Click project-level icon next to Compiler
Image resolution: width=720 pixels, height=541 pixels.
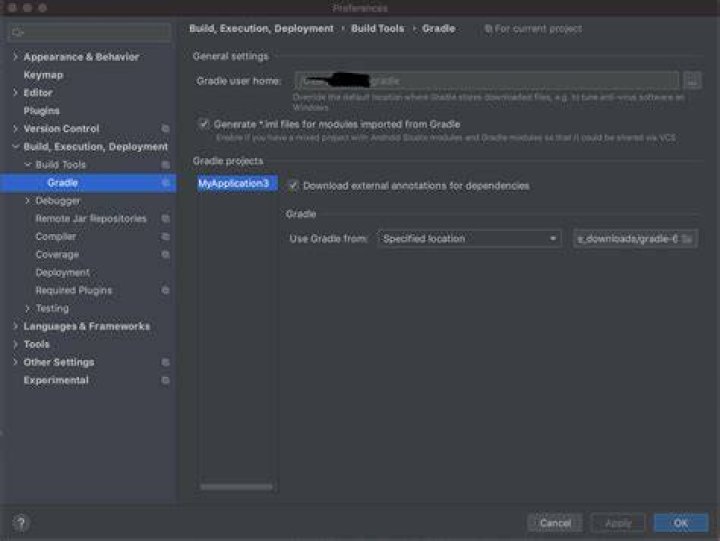pos(166,237)
